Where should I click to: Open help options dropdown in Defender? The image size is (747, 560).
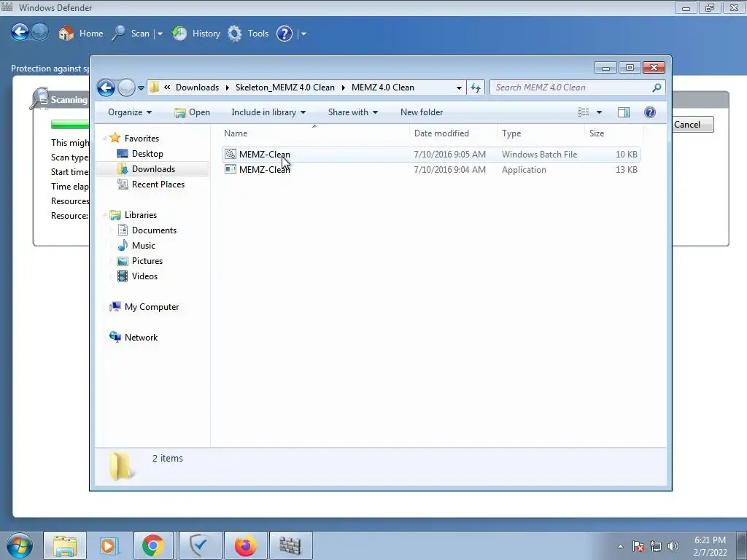pyautogui.click(x=304, y=34)
